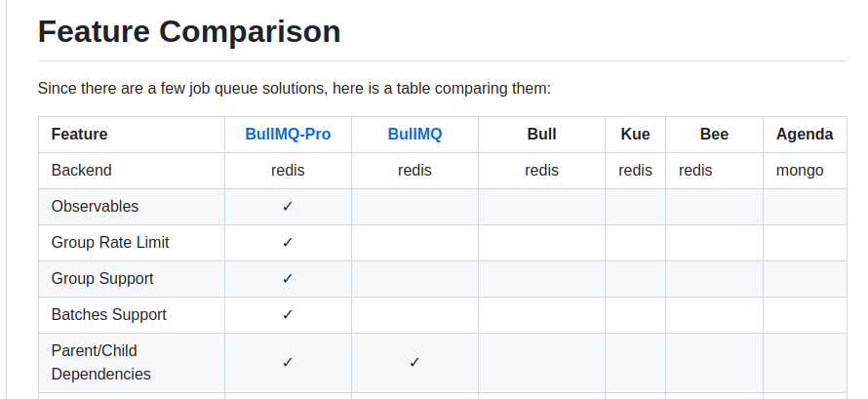Open the BullMQ-Pro link
The width and height of the screenshot is (868, 399).
288,135
